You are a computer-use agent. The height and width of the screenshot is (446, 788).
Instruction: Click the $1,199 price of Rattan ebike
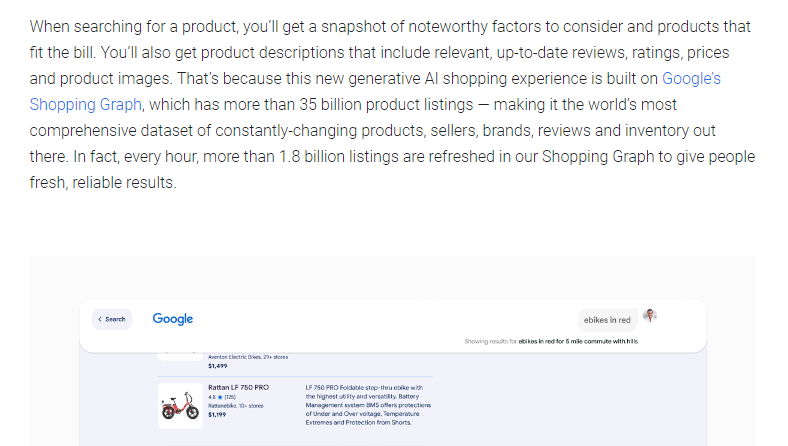click(x=219, y=414)
